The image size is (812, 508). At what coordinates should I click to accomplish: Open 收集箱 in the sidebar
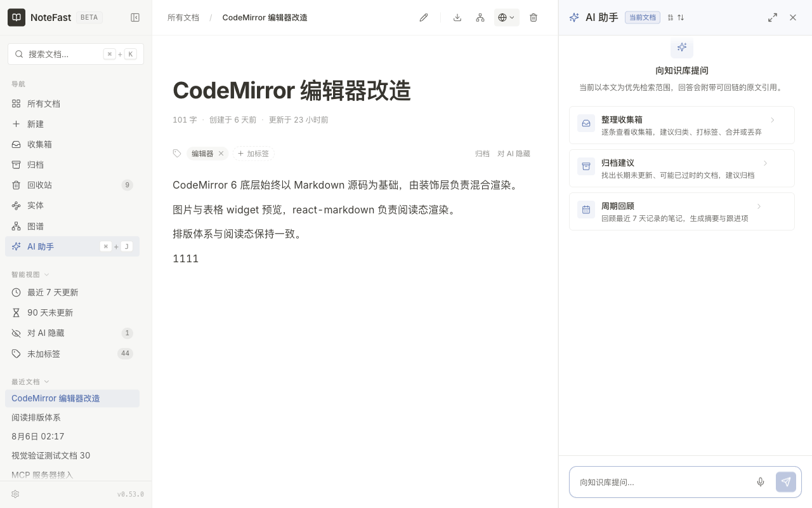click(x=72, y=144)
